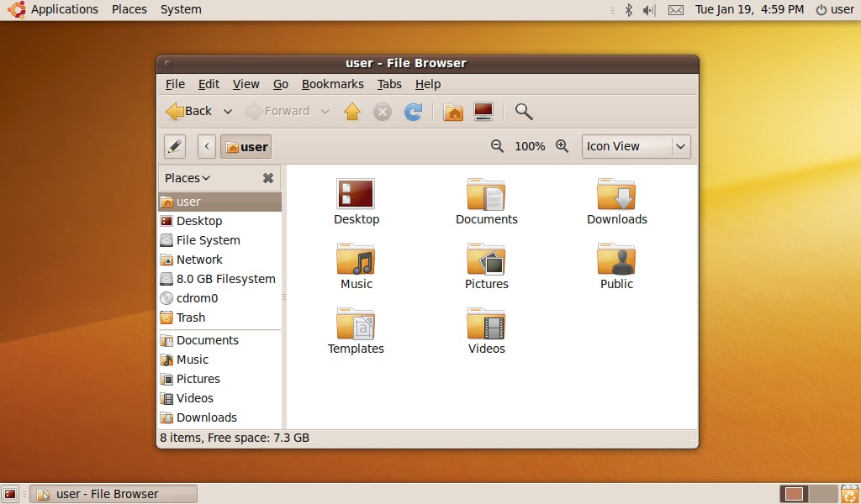Select the Desktop folder icon in main view

click(356, 193)
